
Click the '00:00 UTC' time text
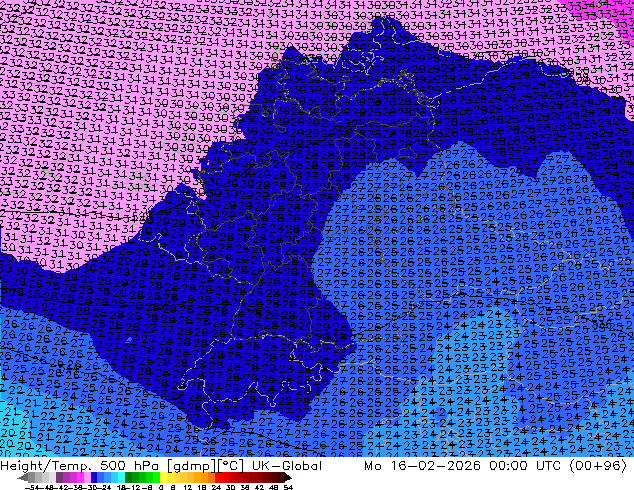coord(525,466)
